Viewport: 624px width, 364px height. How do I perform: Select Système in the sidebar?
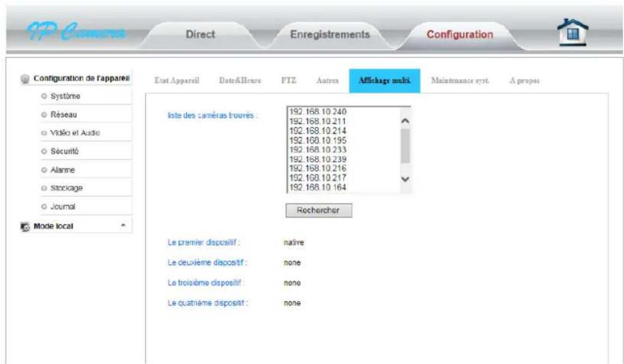(x=65, y=96)
